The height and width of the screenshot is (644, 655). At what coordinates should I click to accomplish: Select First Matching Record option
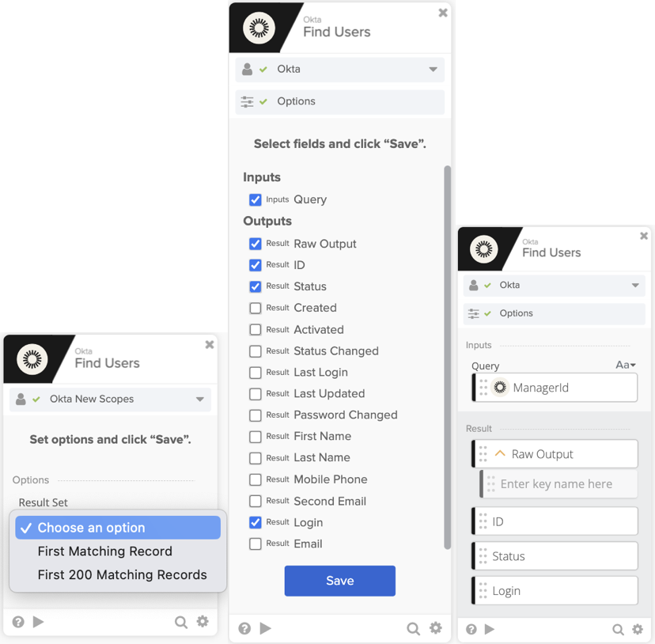(104, 551)
